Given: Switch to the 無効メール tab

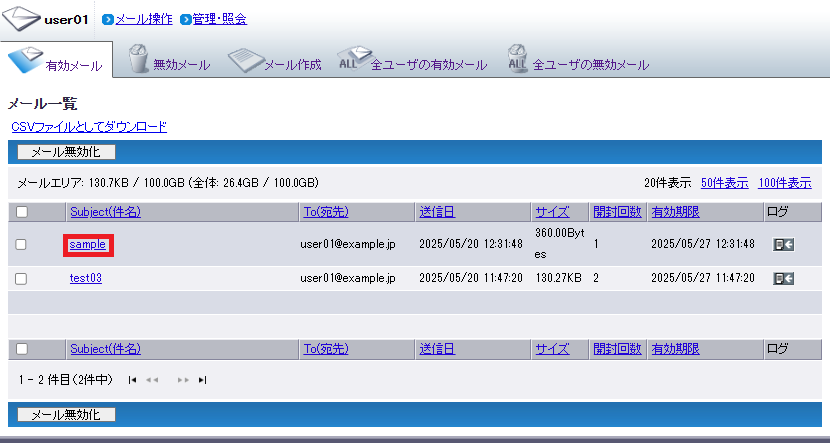Looking at the screenshot, I should 168,64.
